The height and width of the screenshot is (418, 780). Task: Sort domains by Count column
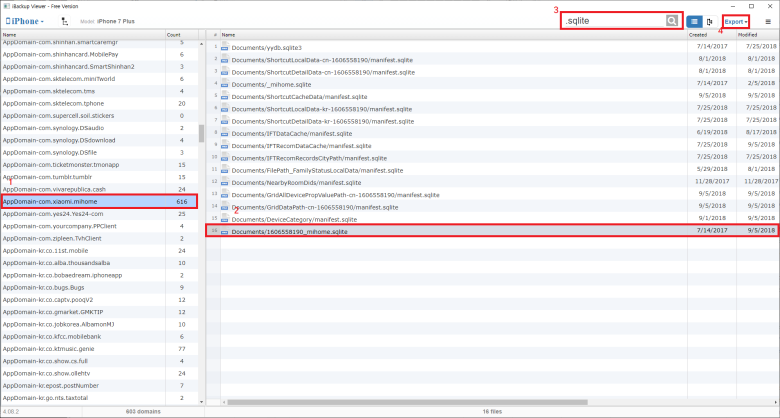(180, 35)
